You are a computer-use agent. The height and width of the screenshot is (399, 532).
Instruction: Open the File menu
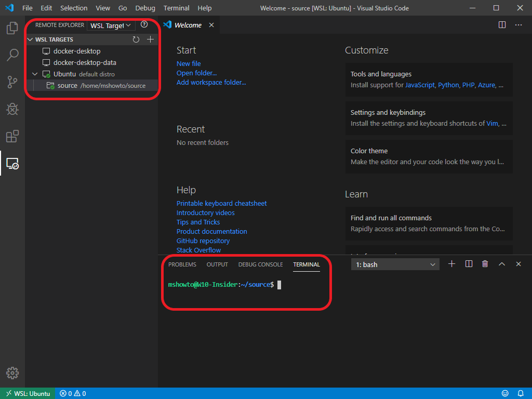coord(28,8)
